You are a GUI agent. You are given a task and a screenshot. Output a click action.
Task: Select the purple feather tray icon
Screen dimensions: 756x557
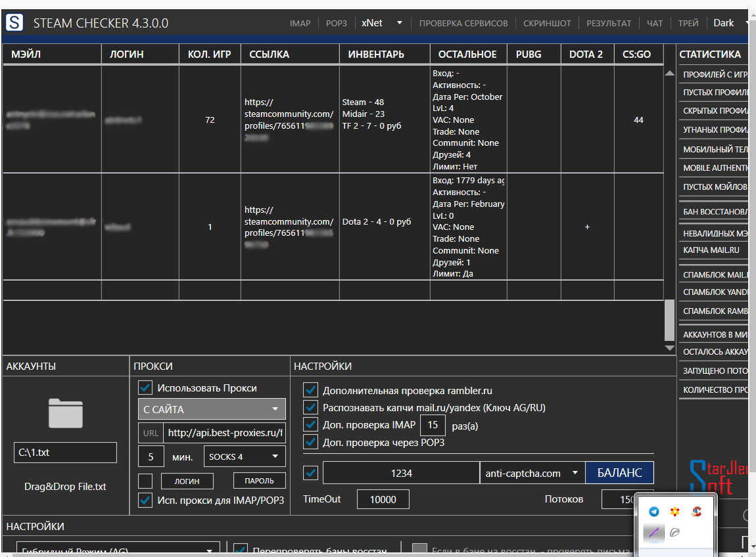click(x=654, y=533)
